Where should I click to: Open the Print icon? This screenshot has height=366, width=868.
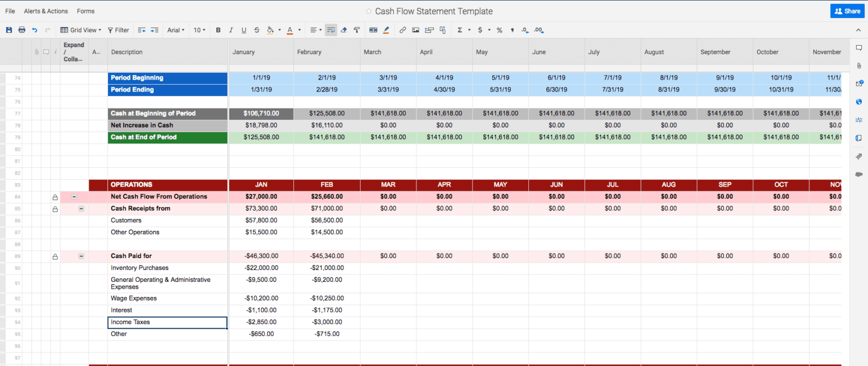21,30
